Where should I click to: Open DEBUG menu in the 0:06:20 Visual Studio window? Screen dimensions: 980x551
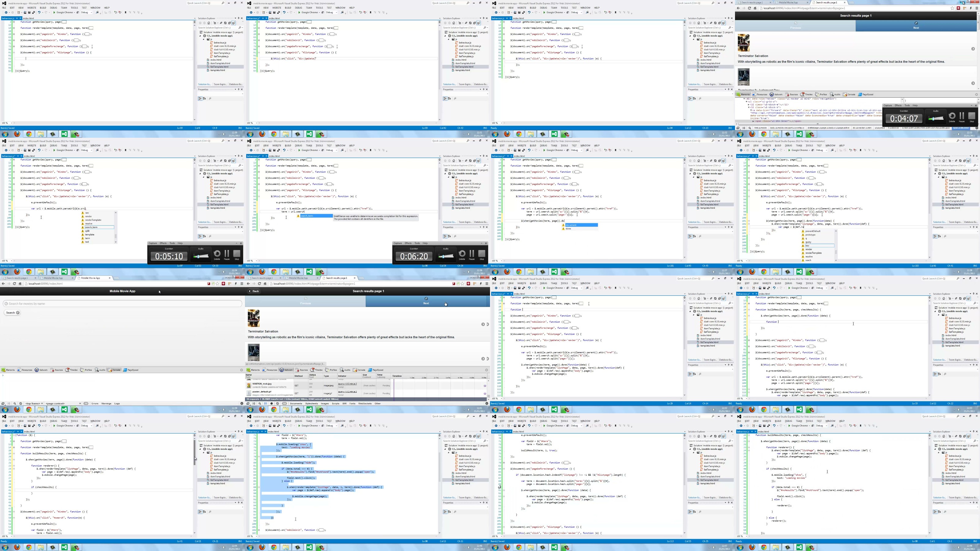click(298, 145)
